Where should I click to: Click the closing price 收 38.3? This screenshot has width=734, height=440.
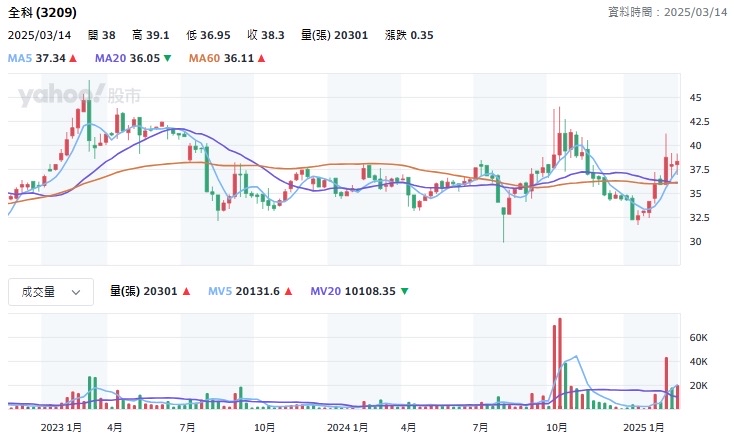266,36
